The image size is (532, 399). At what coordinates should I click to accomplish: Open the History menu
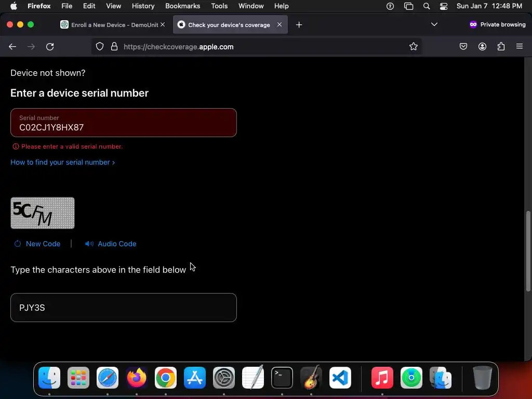click(x=143, y=6)
